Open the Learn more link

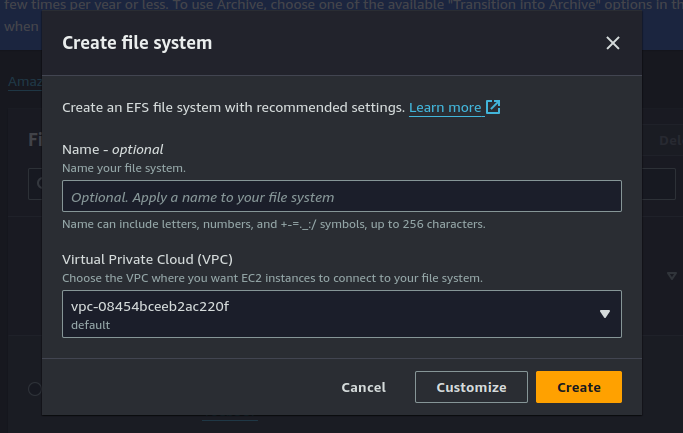click(x=445, y=108)
